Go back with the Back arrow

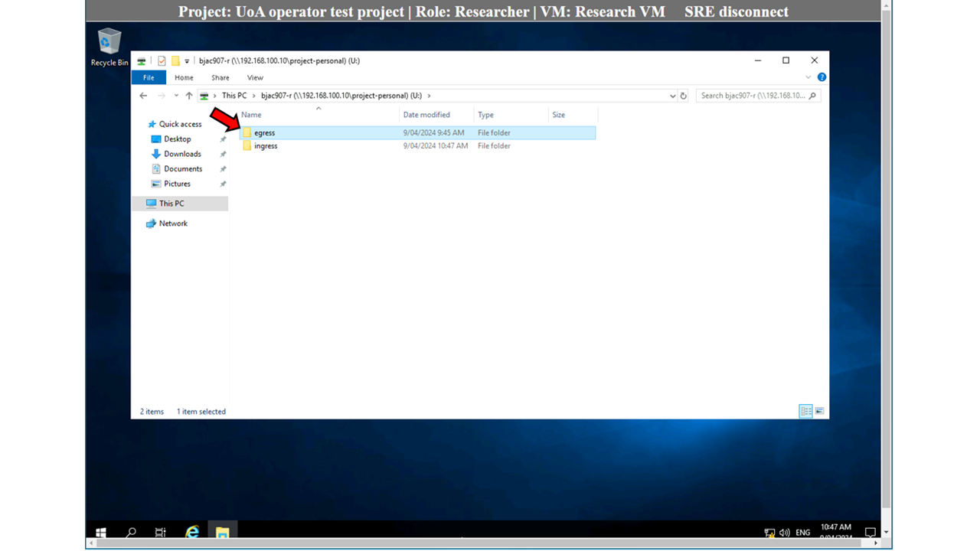(x=143, y=96)
